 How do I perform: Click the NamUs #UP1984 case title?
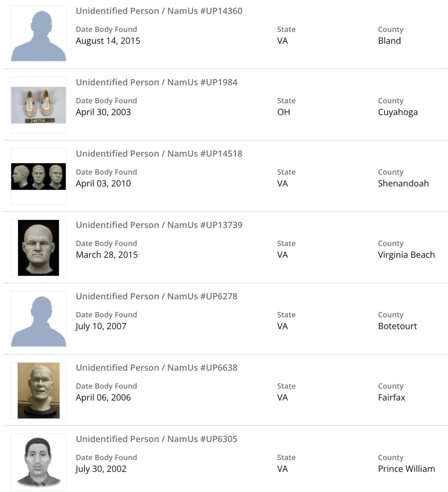156,82
